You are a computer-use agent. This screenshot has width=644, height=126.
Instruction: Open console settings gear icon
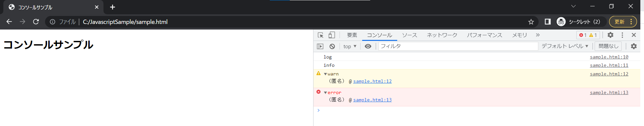pyautogui.click(x=634, y=46)
